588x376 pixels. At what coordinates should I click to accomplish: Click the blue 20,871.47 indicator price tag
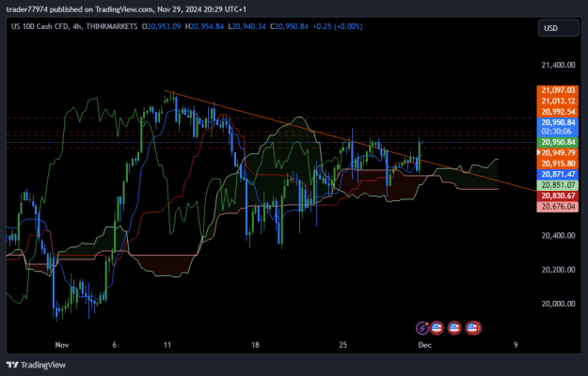pos(558,174)
